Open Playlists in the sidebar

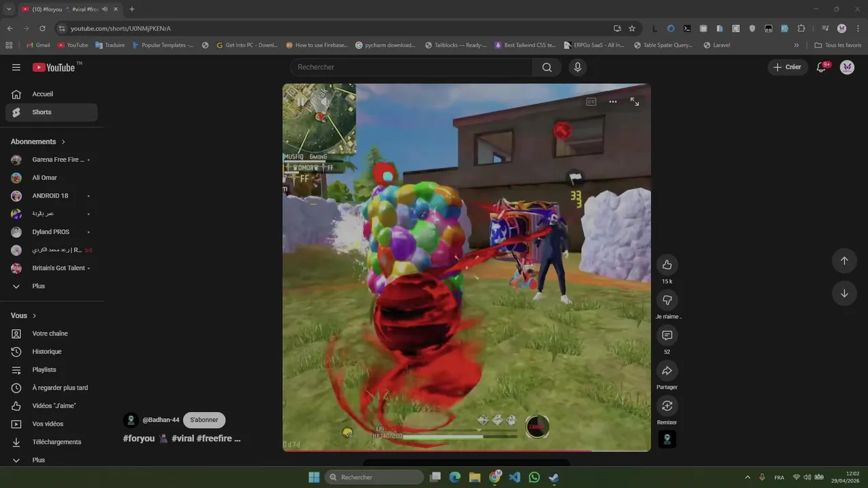click(x=52, y=370)
